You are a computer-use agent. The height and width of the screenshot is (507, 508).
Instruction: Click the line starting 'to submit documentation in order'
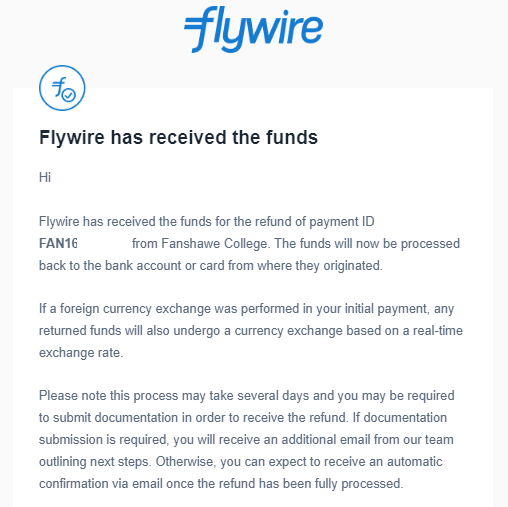(x=243, y=418)
